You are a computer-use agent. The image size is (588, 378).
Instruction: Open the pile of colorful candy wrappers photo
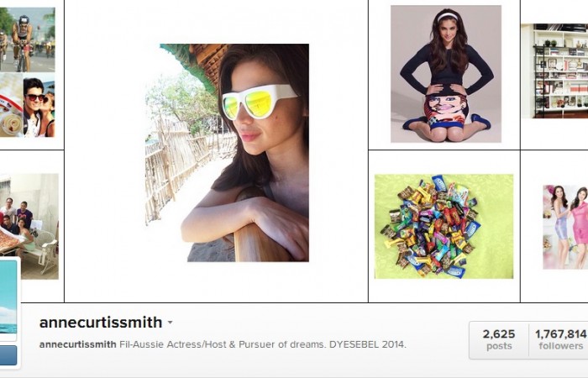coord(444,227)
